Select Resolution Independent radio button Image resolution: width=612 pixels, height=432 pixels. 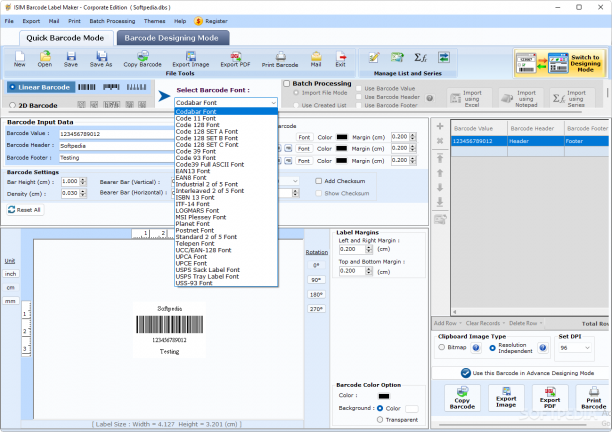[x=493, y=348]
